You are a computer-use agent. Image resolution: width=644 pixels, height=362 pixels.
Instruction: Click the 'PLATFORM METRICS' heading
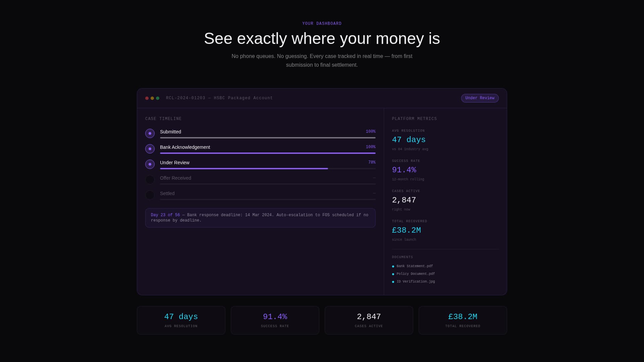pyautogui.click(x=414, y=119)
